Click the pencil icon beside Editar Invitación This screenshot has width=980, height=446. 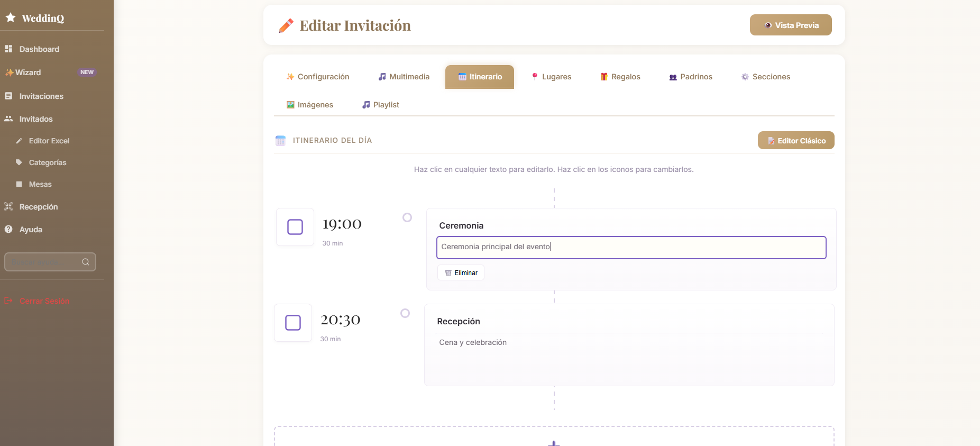(286, 25)
